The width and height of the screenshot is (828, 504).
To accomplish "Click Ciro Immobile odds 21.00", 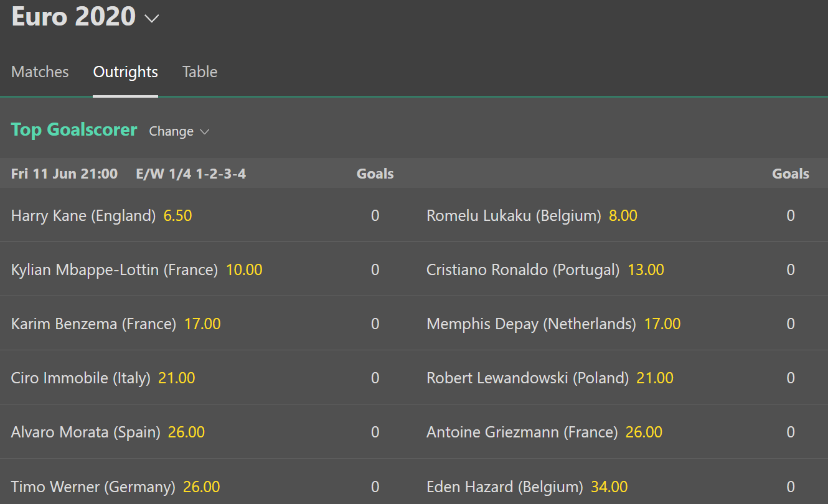I will [176, 378].
